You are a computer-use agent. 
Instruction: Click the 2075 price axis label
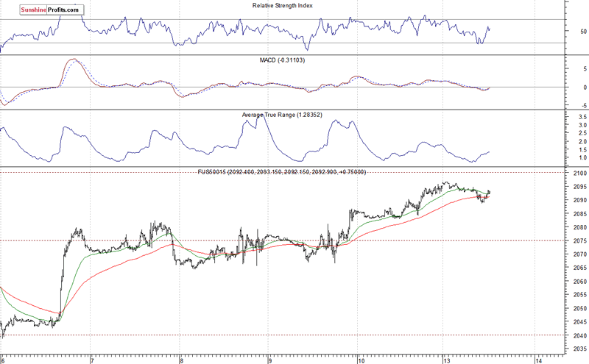point(580,241)
